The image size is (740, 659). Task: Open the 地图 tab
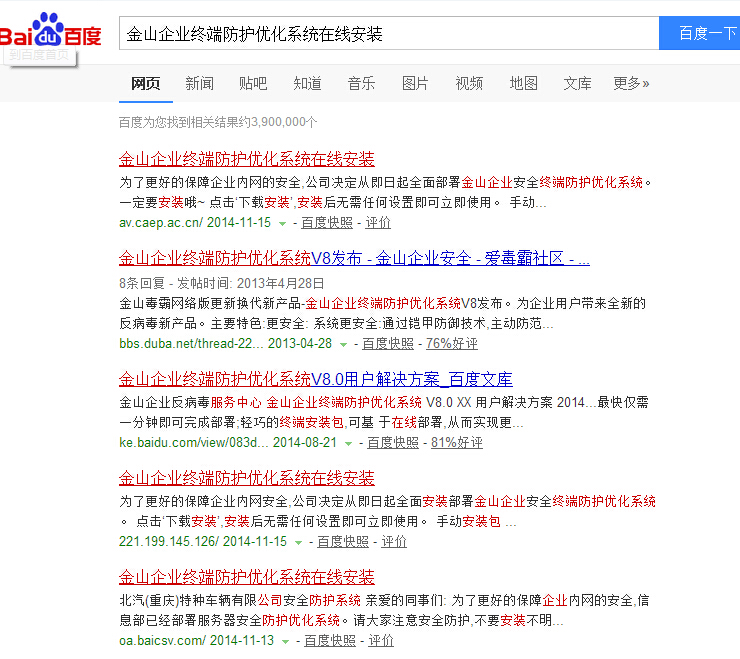coord(523,84)
